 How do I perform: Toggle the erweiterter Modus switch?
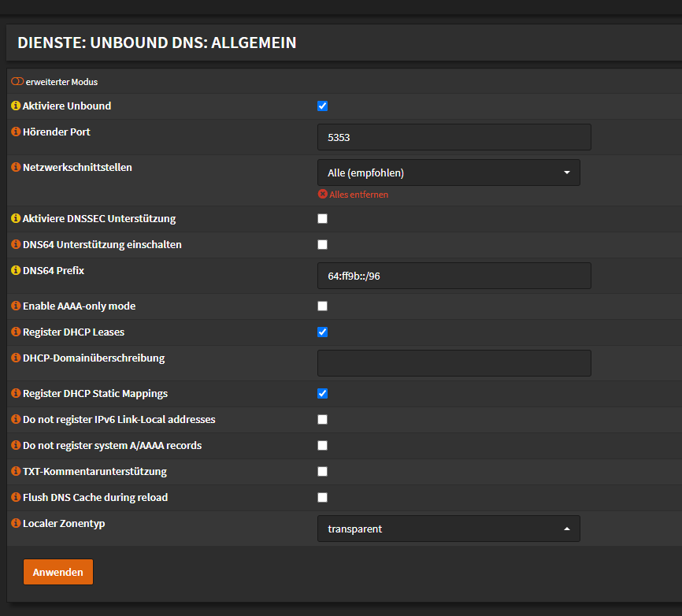17,81
